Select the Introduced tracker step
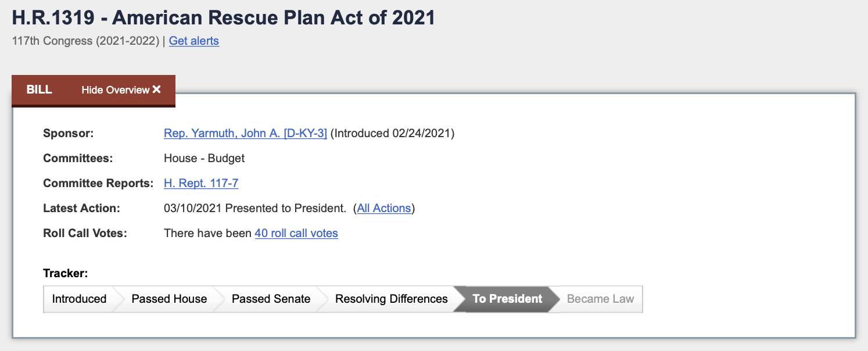Image resolution: width=868 pixels, height=351 pixels. tap(79, 299)
